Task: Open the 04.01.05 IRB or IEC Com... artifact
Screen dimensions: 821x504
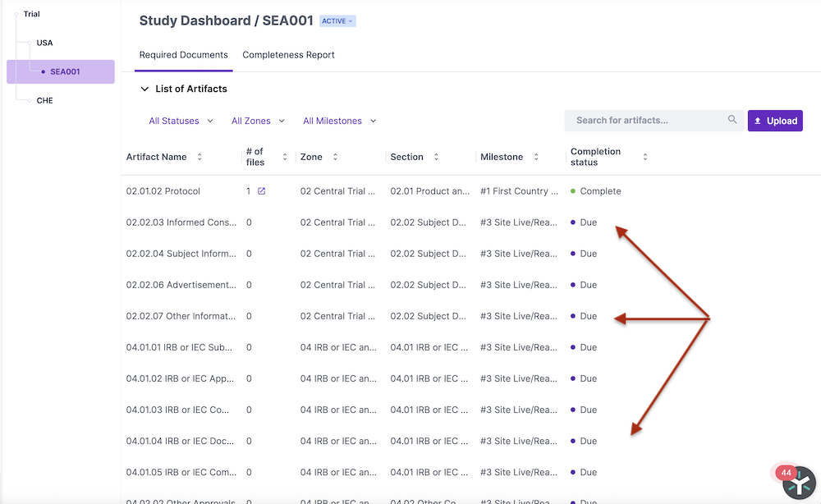Action: pos(181,472)
